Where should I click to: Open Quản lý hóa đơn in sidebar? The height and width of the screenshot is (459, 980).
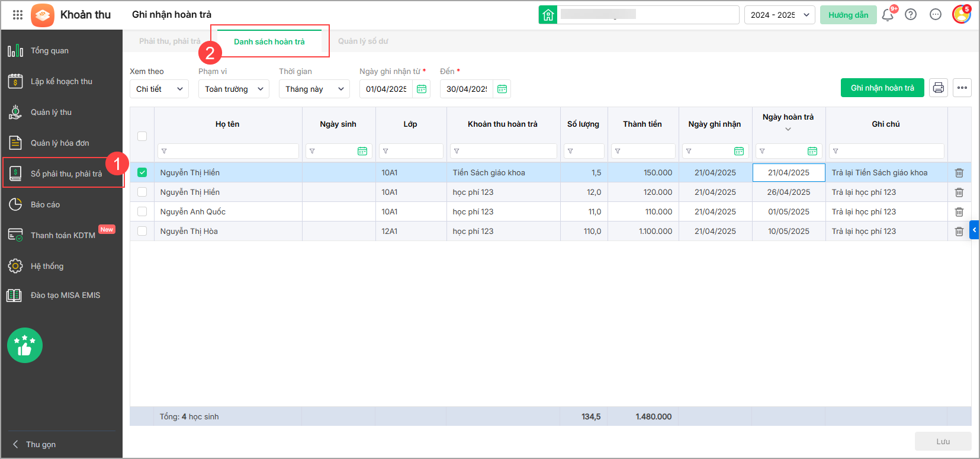coord(60,143)
